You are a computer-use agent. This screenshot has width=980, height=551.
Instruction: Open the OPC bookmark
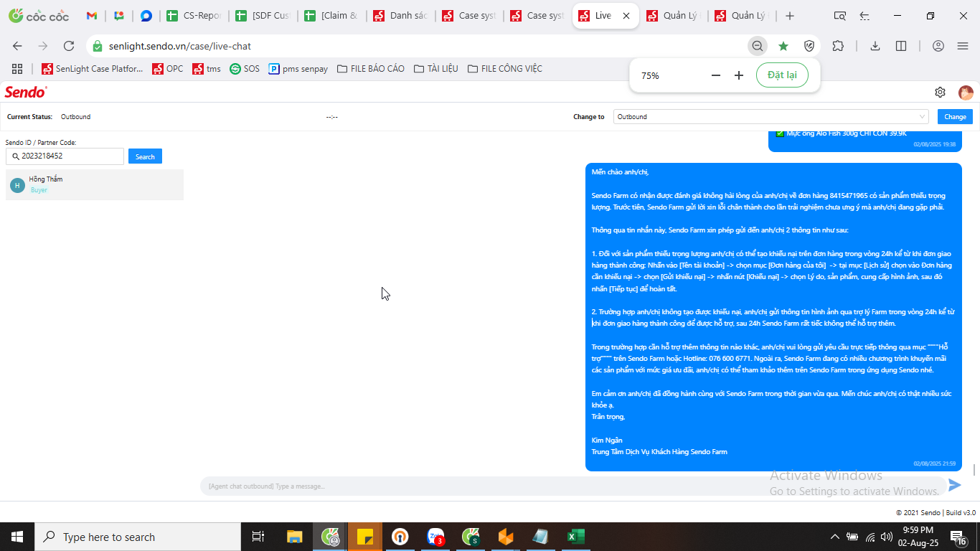[x=167, y=69]
